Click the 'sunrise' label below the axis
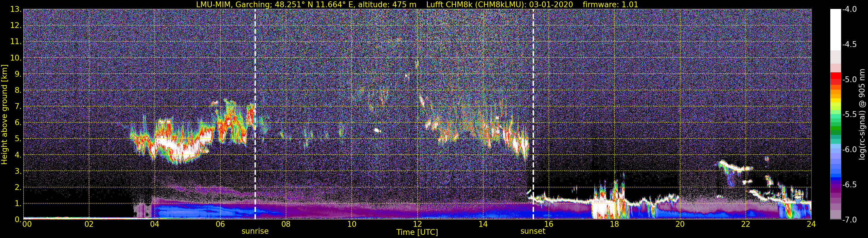Viewport: 868px width, 238px height. [255, 231]
